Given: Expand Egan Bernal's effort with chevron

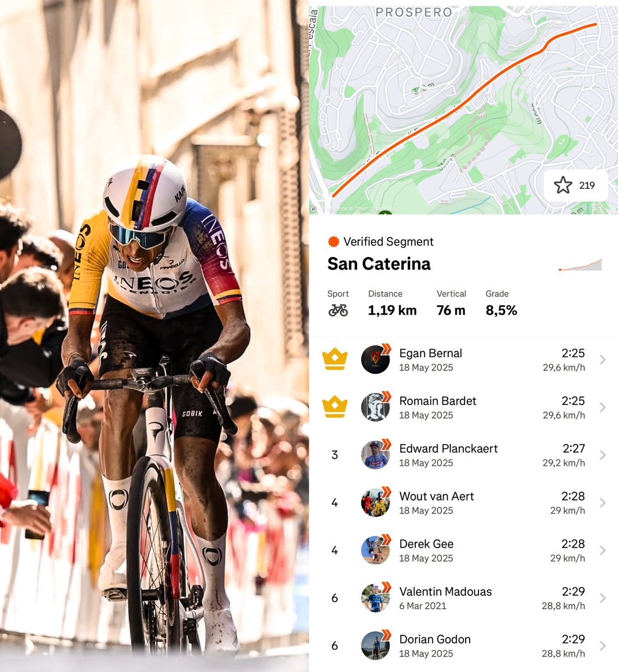Looking at the screenshot, I should click(603, 360).
